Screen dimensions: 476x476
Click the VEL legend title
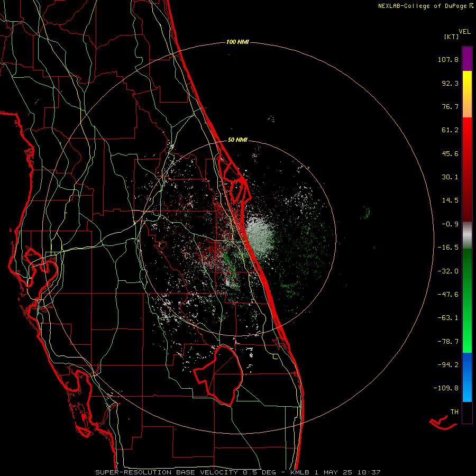(464, 32)
